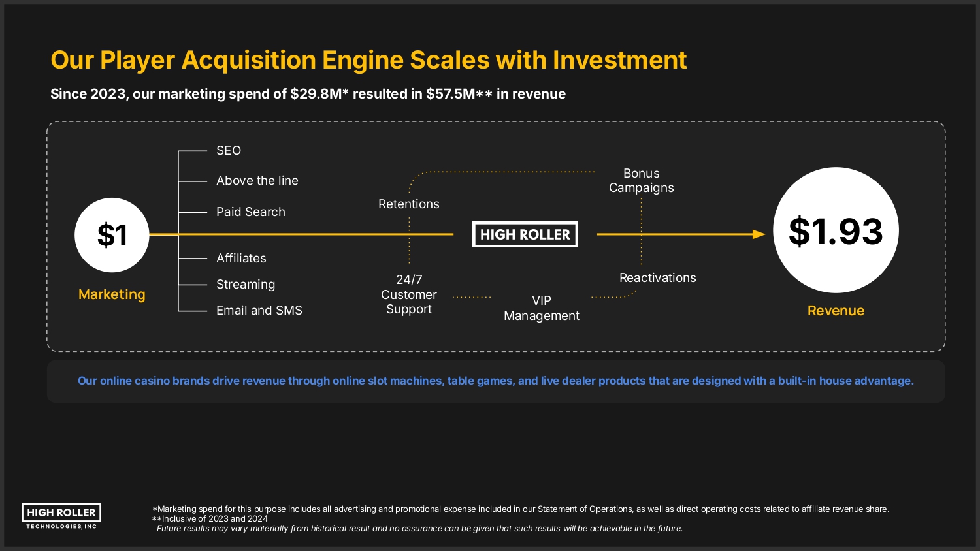The image size is (980, 551).
Task: Click the Retentions label
Action: tap(409, 204)
